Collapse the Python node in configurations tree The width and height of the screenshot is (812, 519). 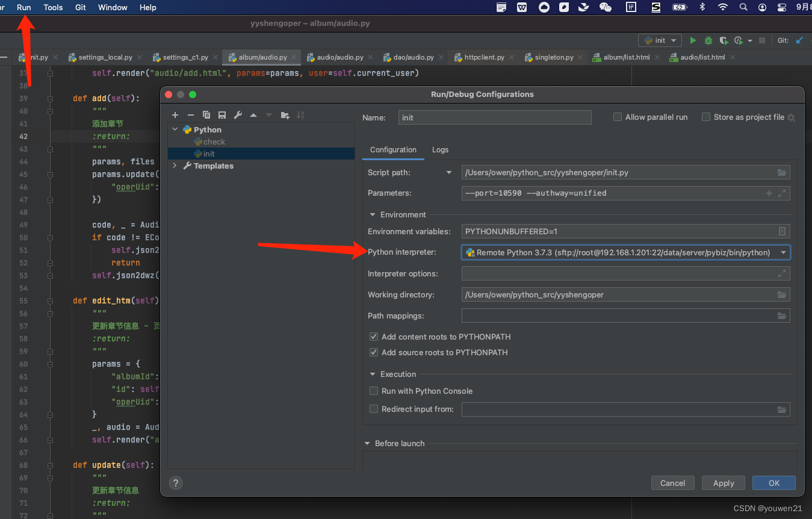175,129
